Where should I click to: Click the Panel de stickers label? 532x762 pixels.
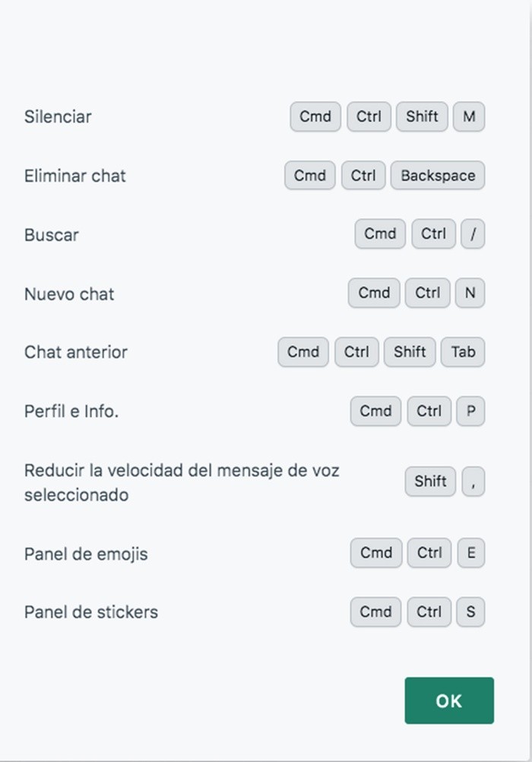point(91,612)
